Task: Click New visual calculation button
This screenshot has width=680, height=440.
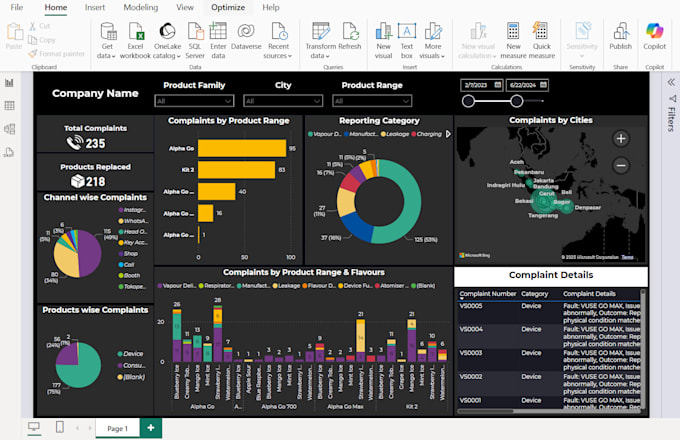Action: click(x=478, y=41)
